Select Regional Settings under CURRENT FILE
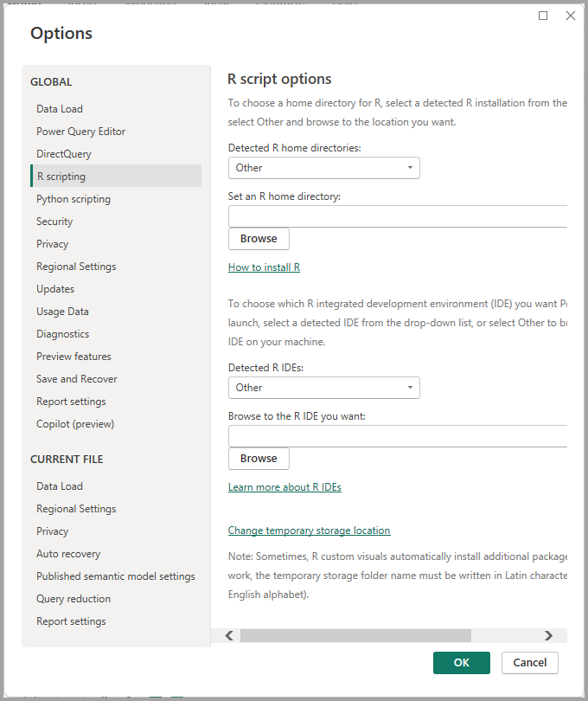The height and width of the screenshot is (701, 588). coord(76,509)
